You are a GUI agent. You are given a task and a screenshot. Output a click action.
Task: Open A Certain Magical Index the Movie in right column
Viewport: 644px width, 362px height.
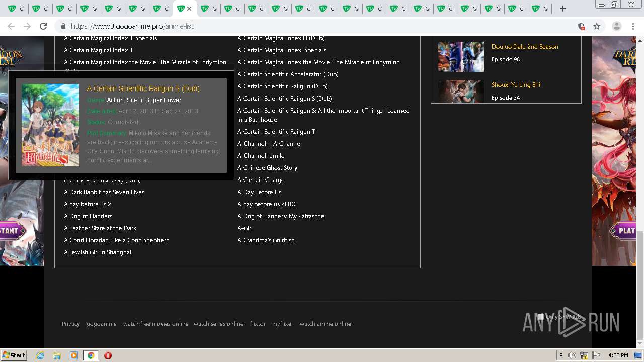[318, 62]
